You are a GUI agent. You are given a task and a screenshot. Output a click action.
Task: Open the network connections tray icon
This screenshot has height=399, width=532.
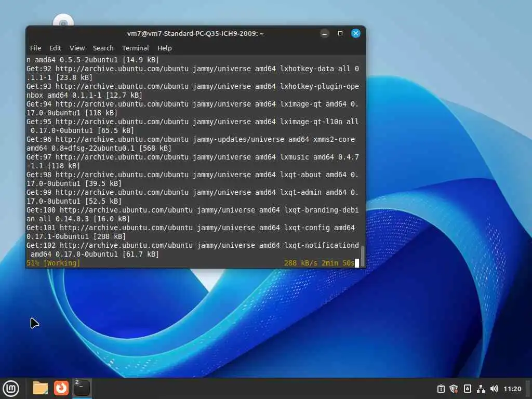[481, 389]
